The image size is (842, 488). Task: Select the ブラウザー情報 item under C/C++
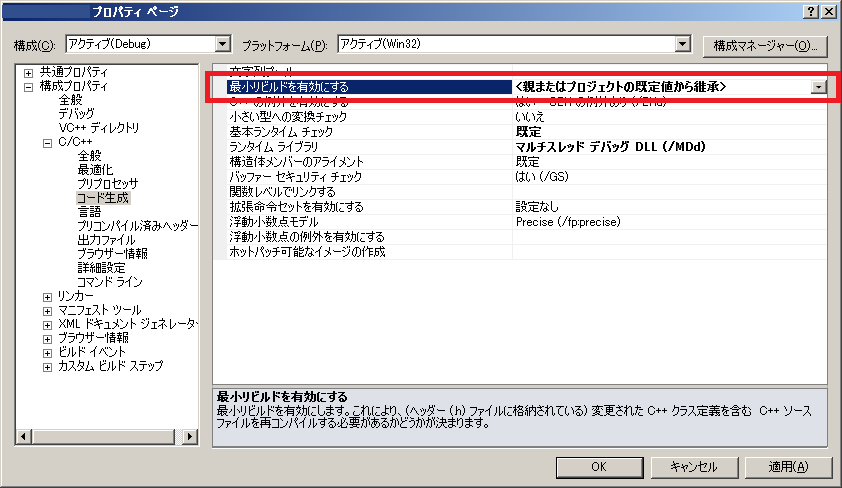click(112, 253)
